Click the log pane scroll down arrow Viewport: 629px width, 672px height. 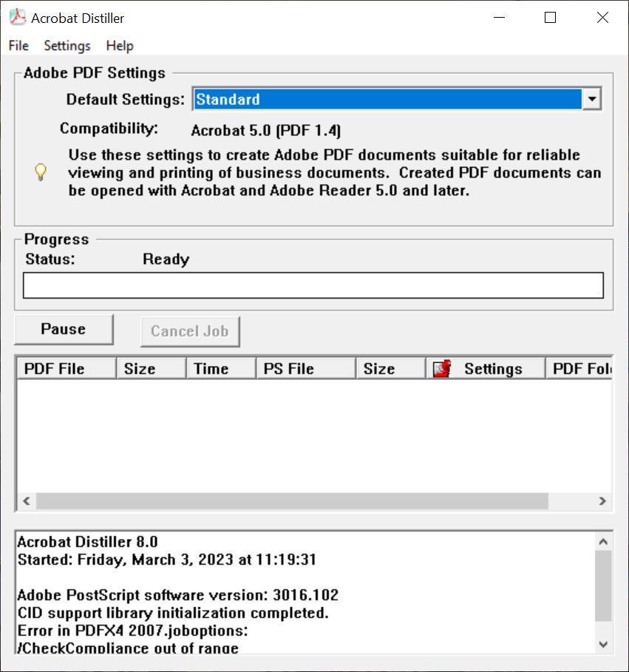click(603, 644)
